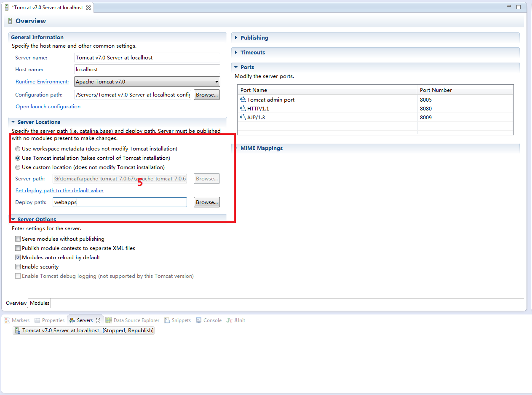Screen dimensions: 532x395
Task: Select the AJP/1.3 port name
Action: 256,118
